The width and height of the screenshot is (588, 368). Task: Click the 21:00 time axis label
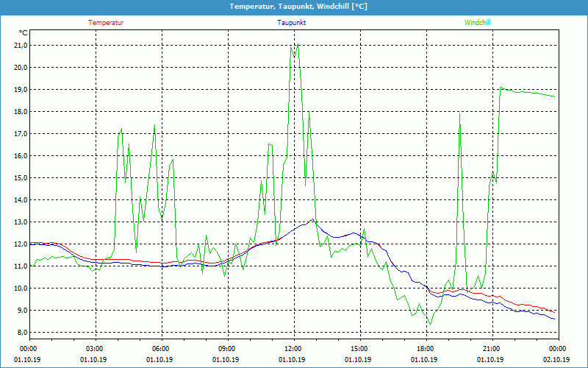(491, 349)
